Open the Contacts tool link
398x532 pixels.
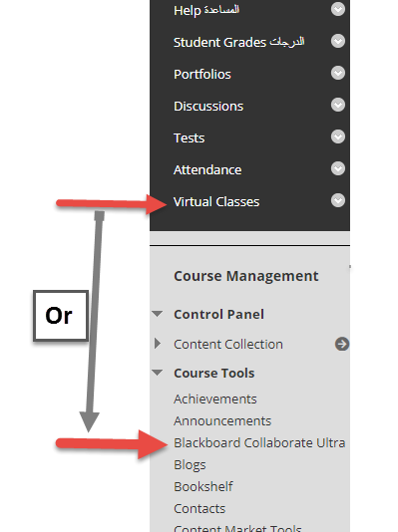click(199, 509)
